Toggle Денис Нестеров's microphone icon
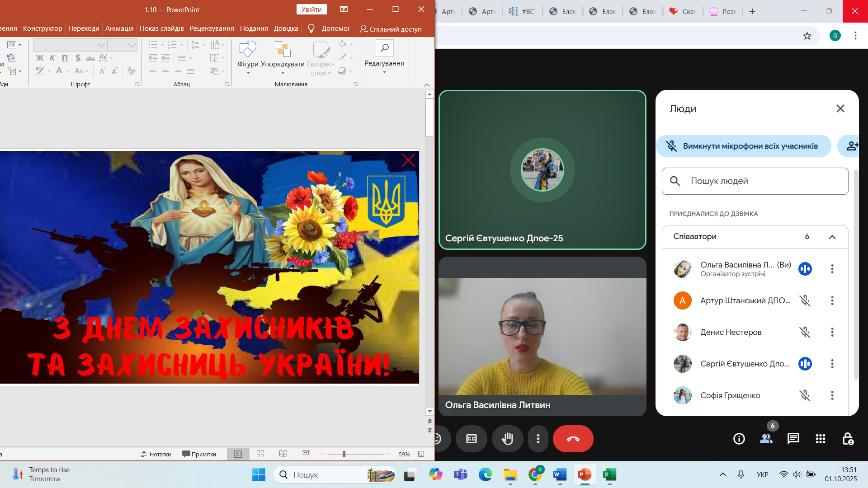The width and height of the screenshot is (868, 488). click(805, 332)
